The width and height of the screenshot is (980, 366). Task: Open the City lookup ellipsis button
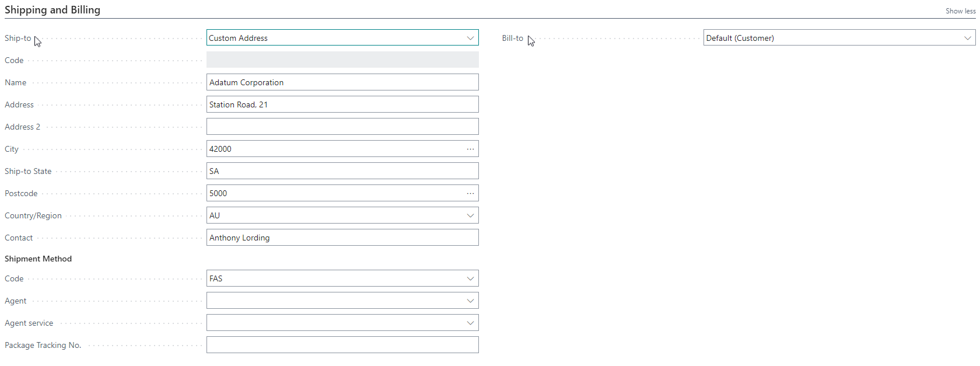(470, 149)
